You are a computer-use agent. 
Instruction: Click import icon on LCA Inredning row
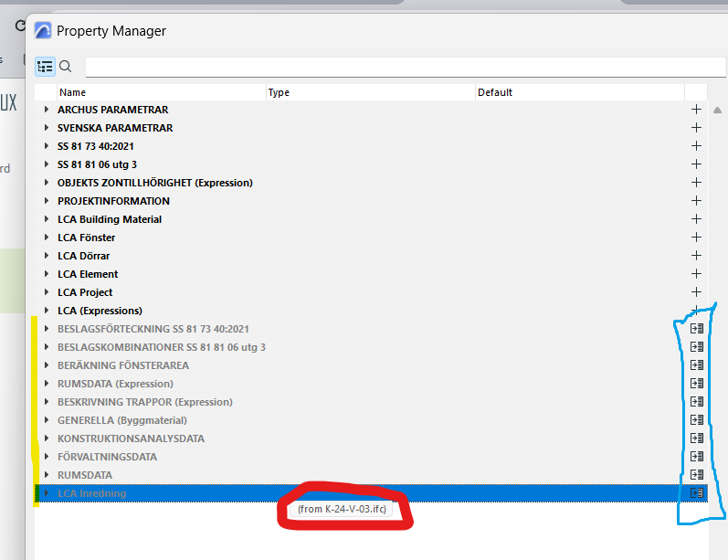click(697, 493)
